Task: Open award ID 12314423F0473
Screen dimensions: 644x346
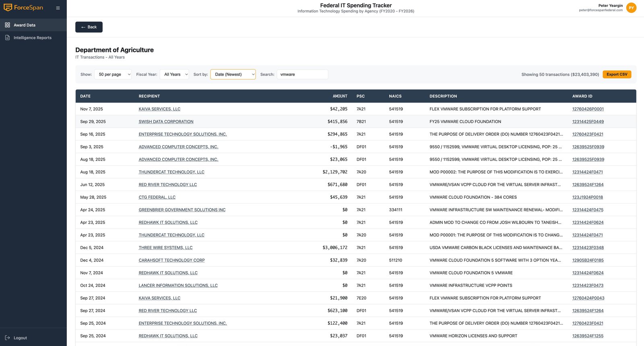Action: click(x=588, y=285)
